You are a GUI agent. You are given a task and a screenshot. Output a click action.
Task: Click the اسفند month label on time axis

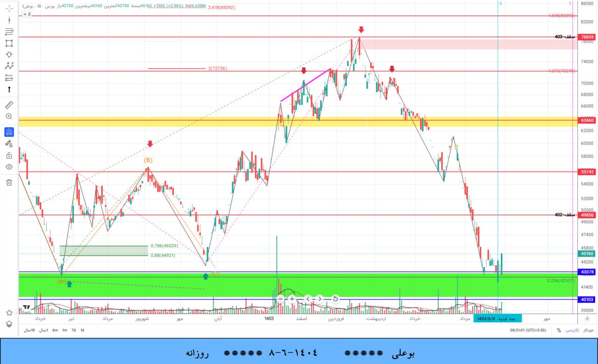tap(301, 318)
